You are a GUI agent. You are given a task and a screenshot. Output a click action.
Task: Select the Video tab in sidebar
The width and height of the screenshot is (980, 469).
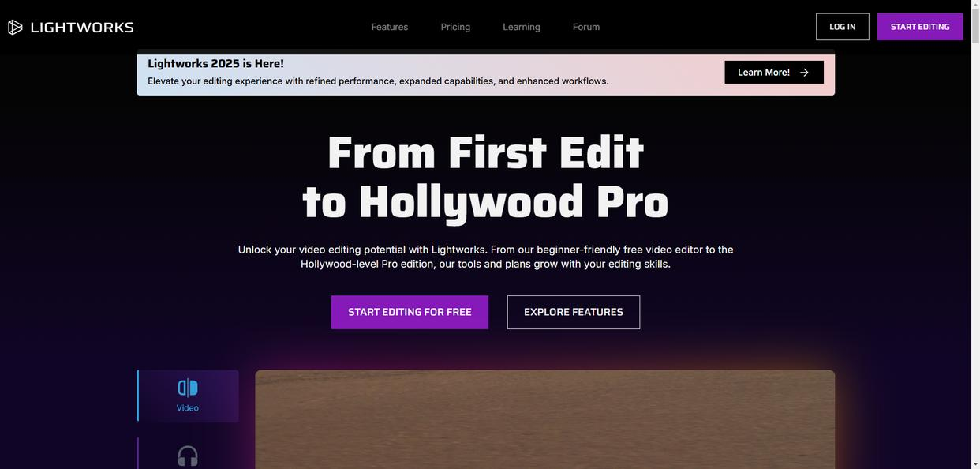click(188, 396)
